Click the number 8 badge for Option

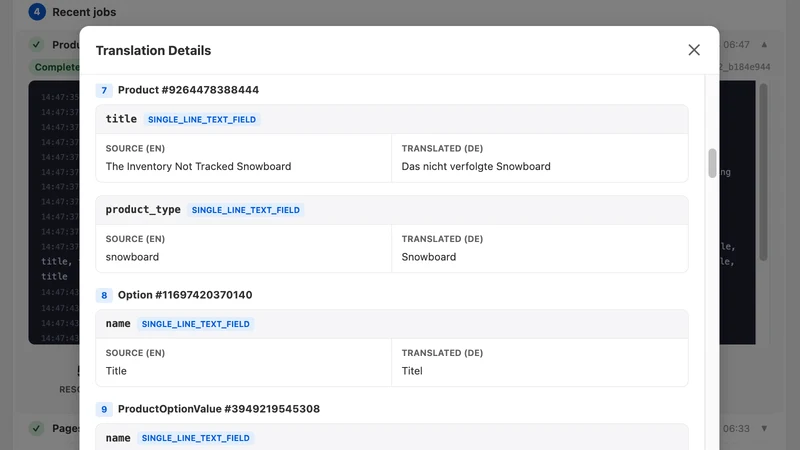pyautogui.click(x=104, y=295)
